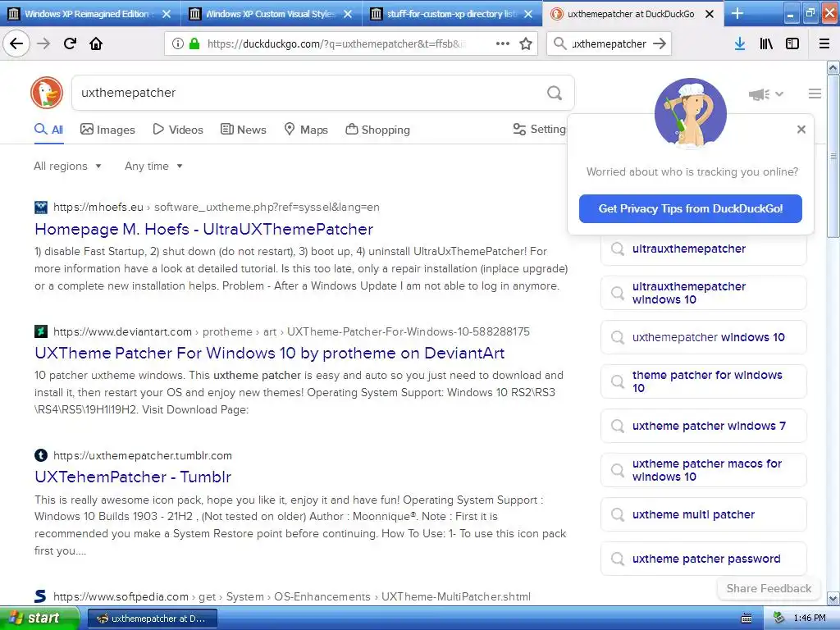Open UXTheme Patcher For Windows 10 DeviantArt result
This screenshot has width=840, height=630.
point(269,353)
